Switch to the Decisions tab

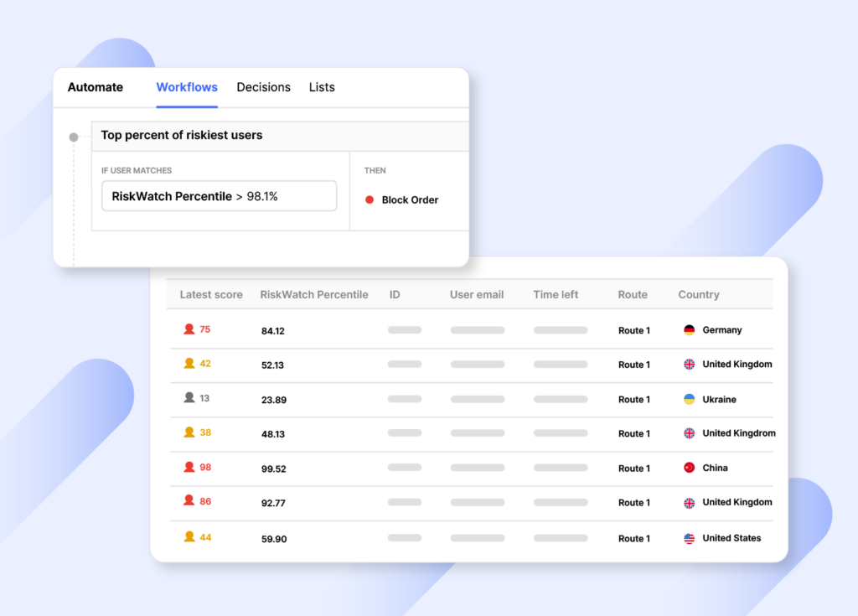(263, 87)
